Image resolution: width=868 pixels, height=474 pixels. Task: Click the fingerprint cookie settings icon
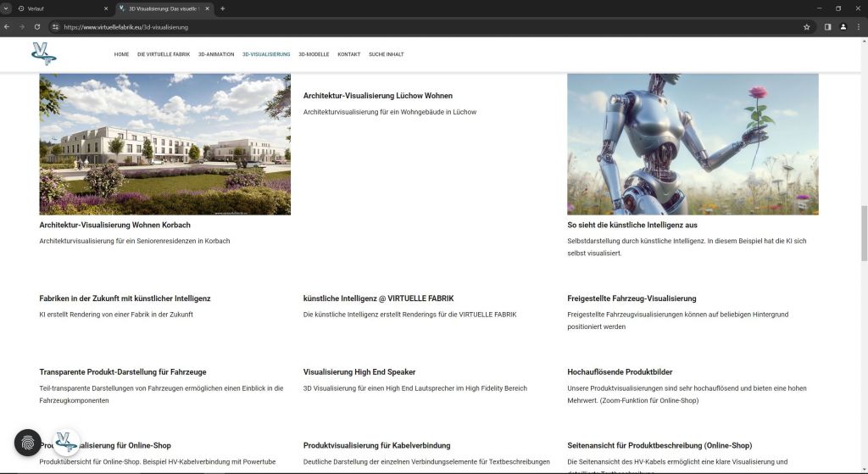(x=28, y=443)
